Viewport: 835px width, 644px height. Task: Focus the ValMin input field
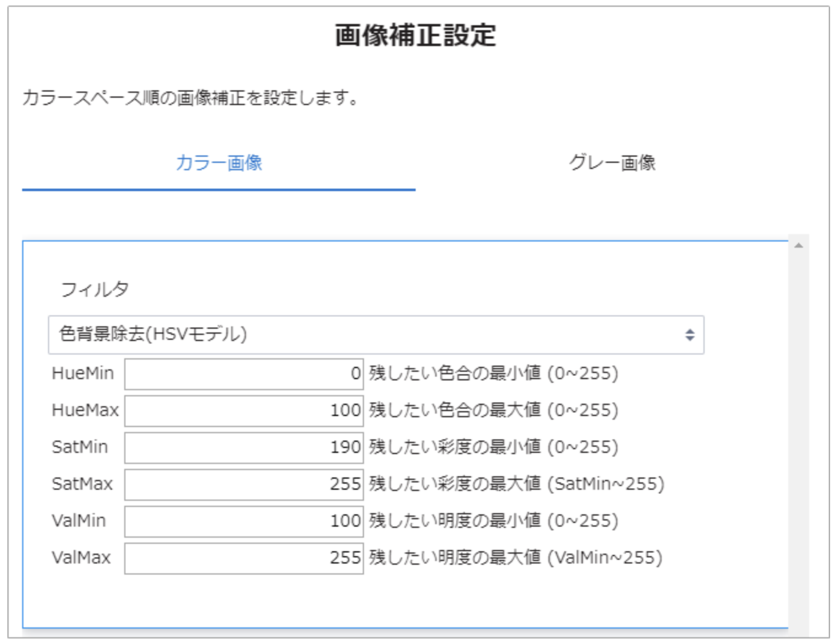(x=243, y=521)
